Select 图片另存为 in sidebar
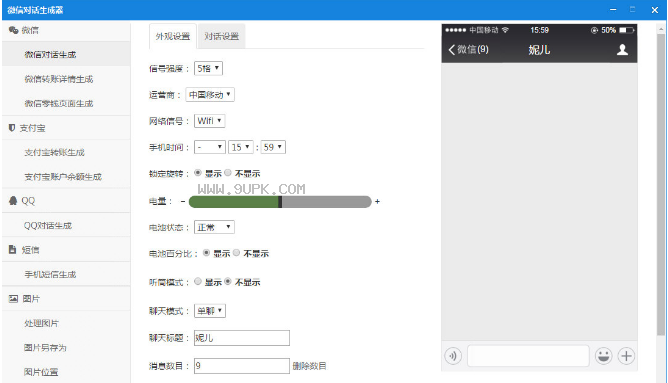This screenshot has height=383, width=668. click(66, 348)
